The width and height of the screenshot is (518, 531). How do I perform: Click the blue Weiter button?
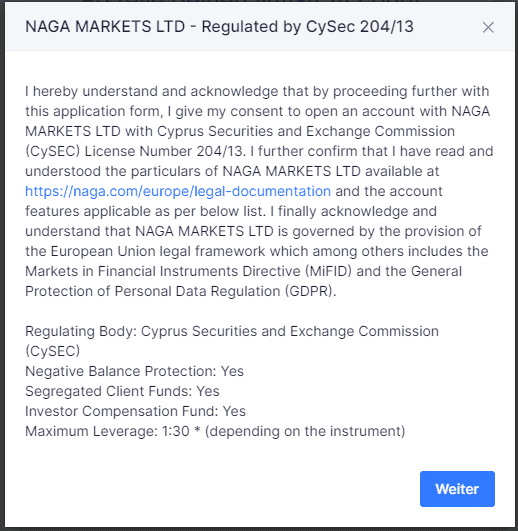click(x=457, y=489)
